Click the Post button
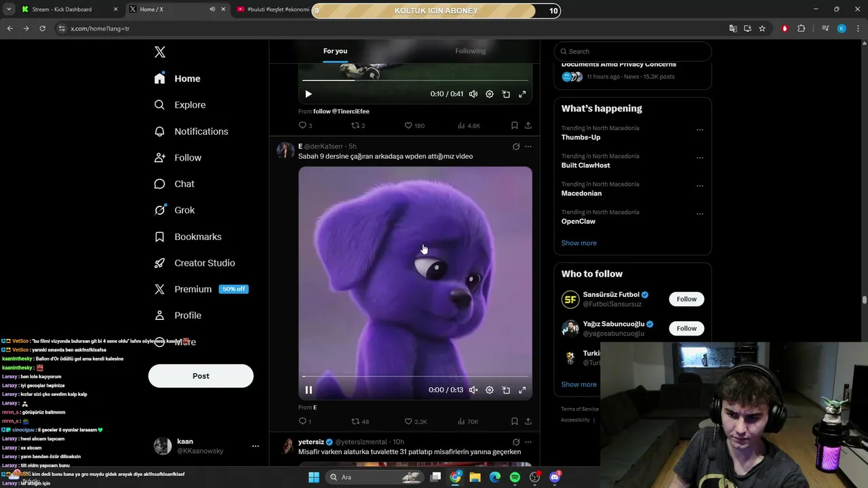 [x=201, y=376]
